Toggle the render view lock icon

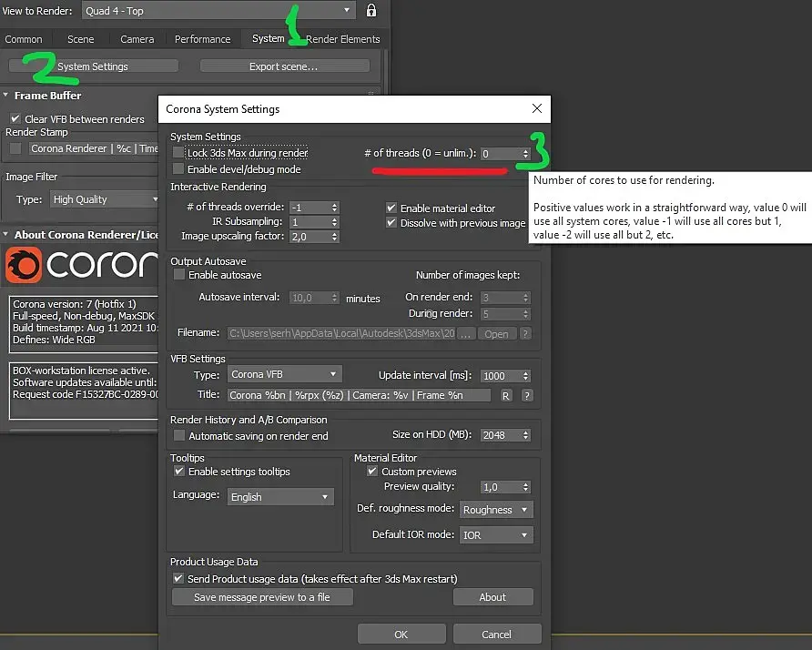[370, 10]
